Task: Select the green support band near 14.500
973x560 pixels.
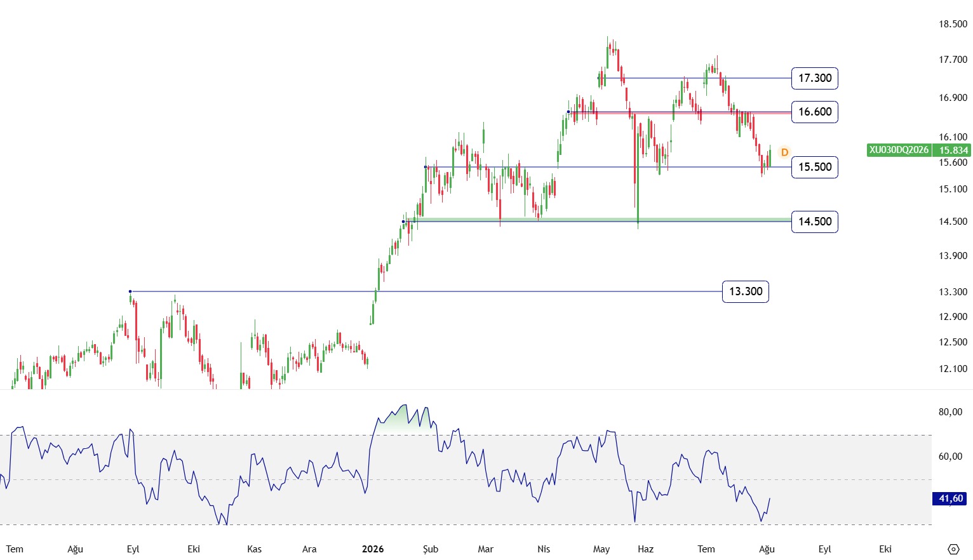Action: tap(597, 220)
